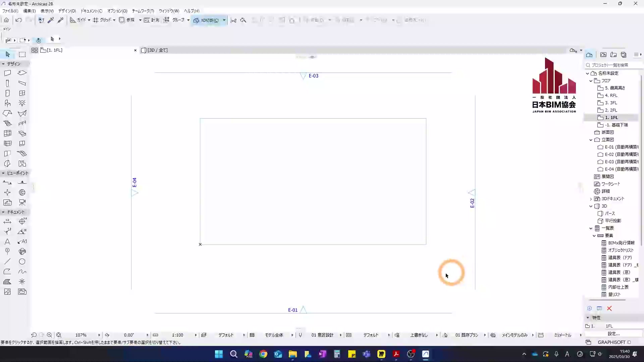This screenshot has width=644, height=362.
Task: Select the Line drawing tool
Action: 7,261
